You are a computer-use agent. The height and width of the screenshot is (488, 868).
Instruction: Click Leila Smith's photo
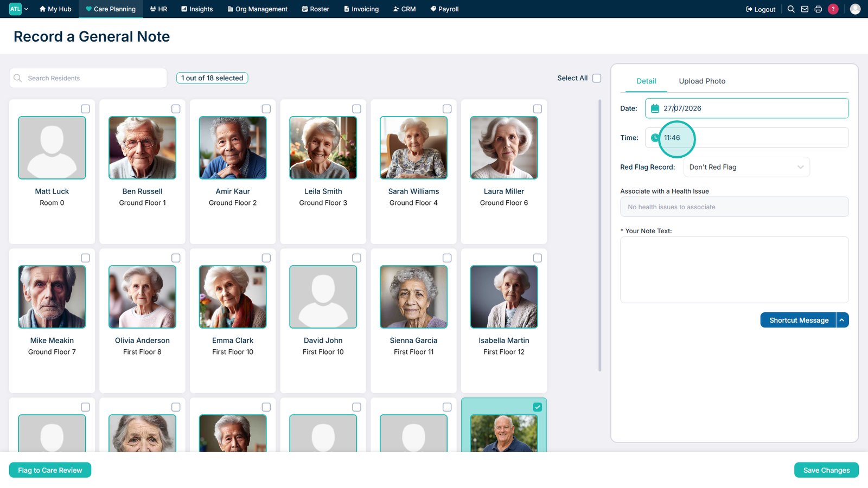click(323, 147)
